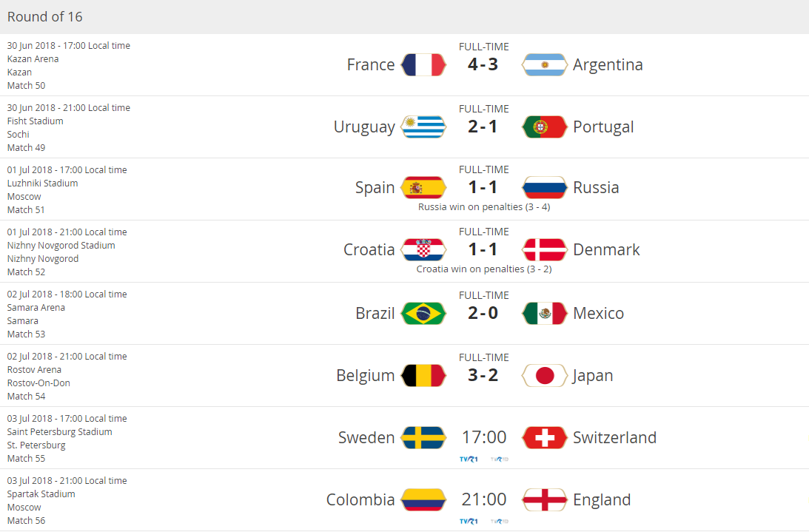809x532 pixels.
Task: Click the Portugal flag icon
Action: point(545,127)
